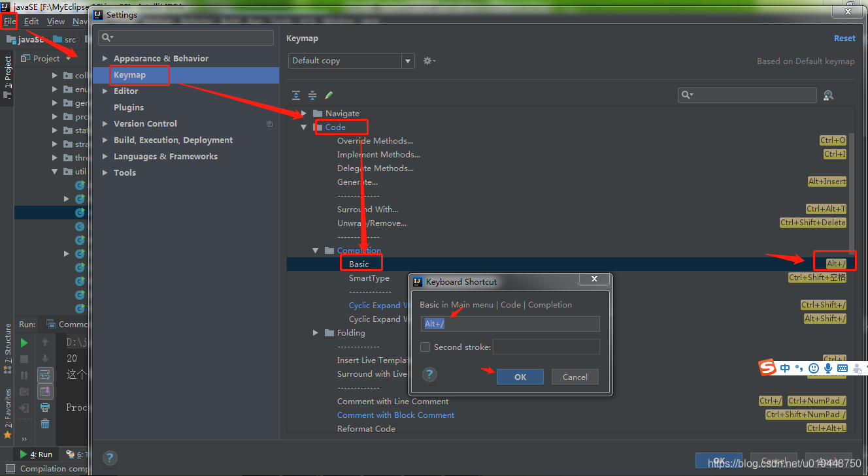This screenshot has height=476, width=868.
Task: Select the Override Methods... action
Action: pyautogui.click(x=375, y=140)
